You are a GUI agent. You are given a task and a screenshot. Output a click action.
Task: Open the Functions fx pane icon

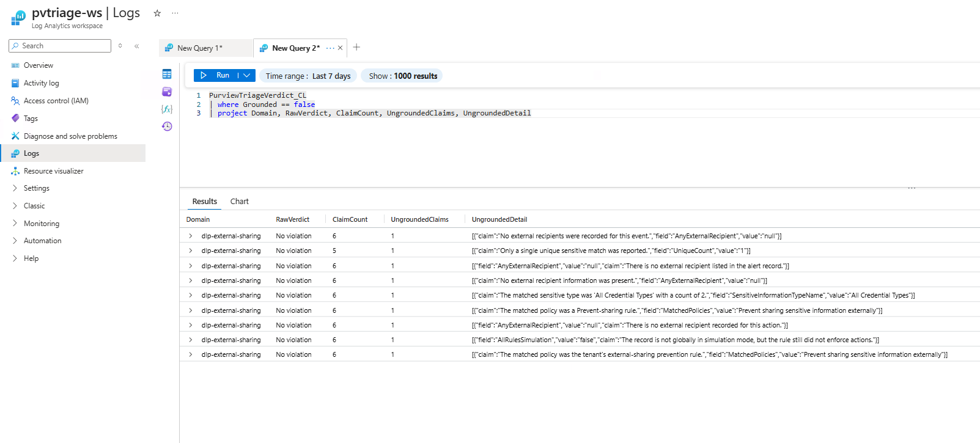coord(167,109)
